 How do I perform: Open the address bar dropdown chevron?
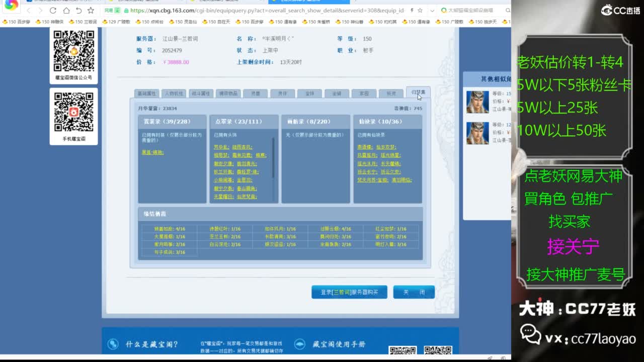[x=432, y=11]
